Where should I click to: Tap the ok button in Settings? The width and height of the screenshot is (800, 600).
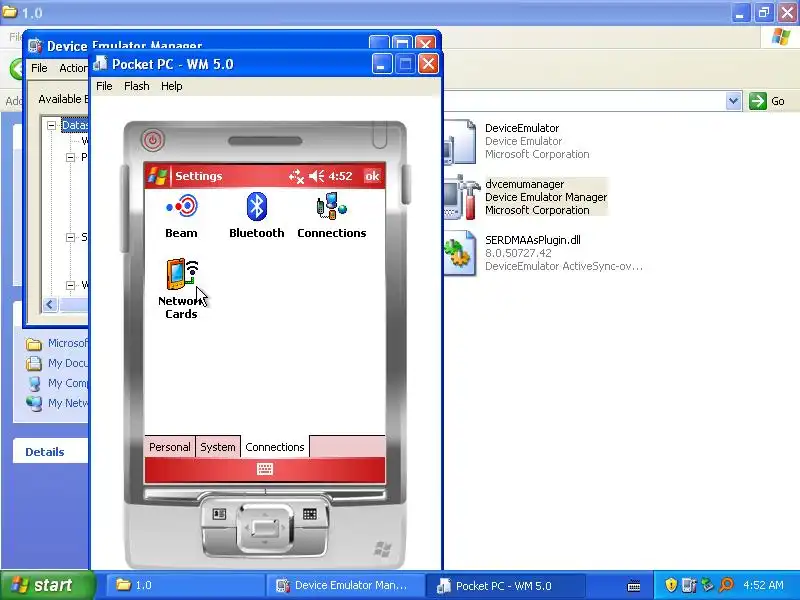tap(372, 176)
